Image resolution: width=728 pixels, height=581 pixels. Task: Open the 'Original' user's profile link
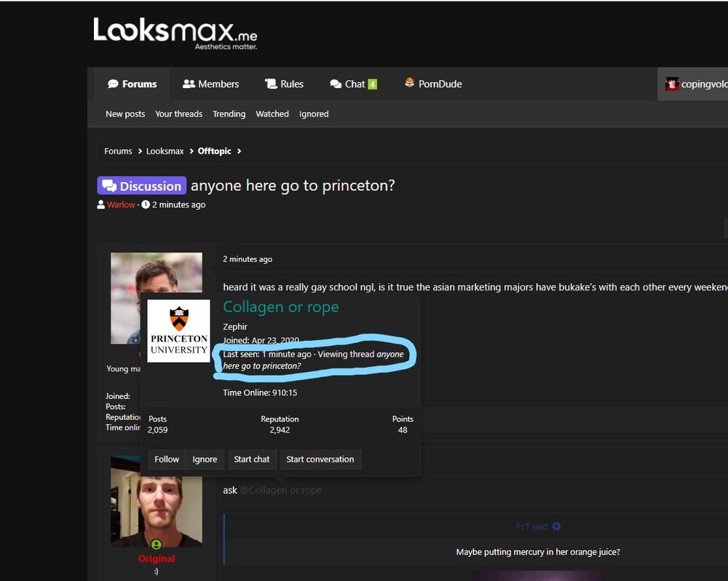click(x=157, y=558)
